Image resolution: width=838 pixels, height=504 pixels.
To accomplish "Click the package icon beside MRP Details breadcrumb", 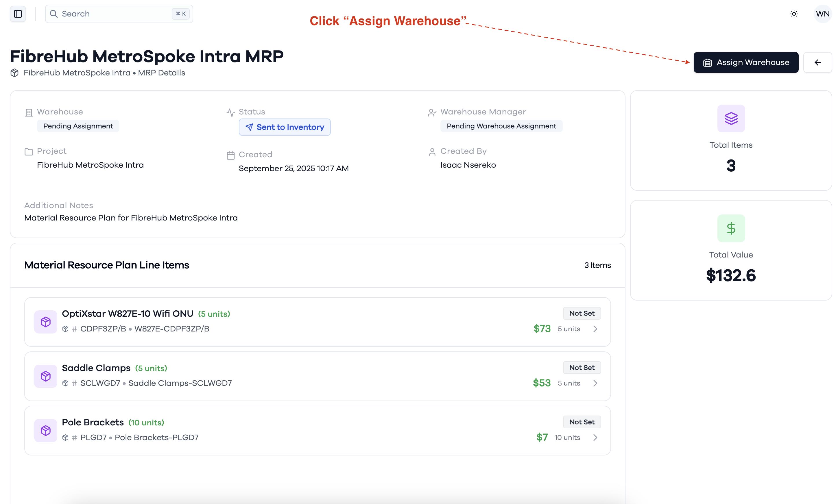I will tap(14, 73).
